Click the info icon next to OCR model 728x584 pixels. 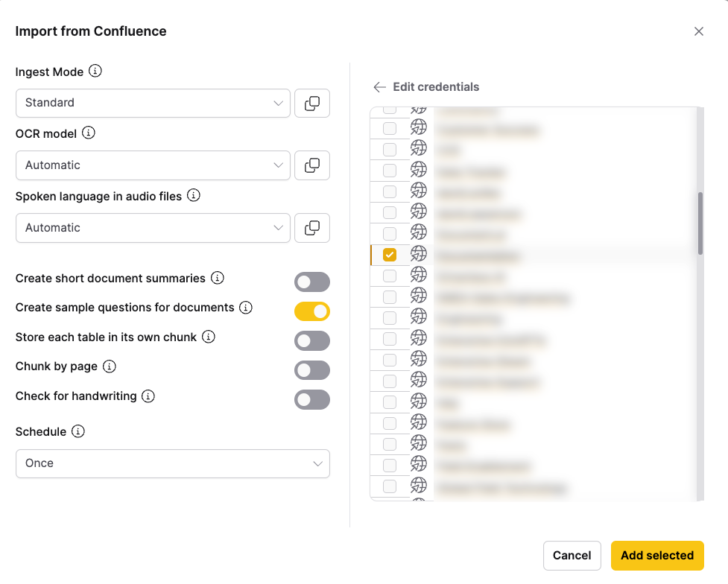tap(89, 133)
